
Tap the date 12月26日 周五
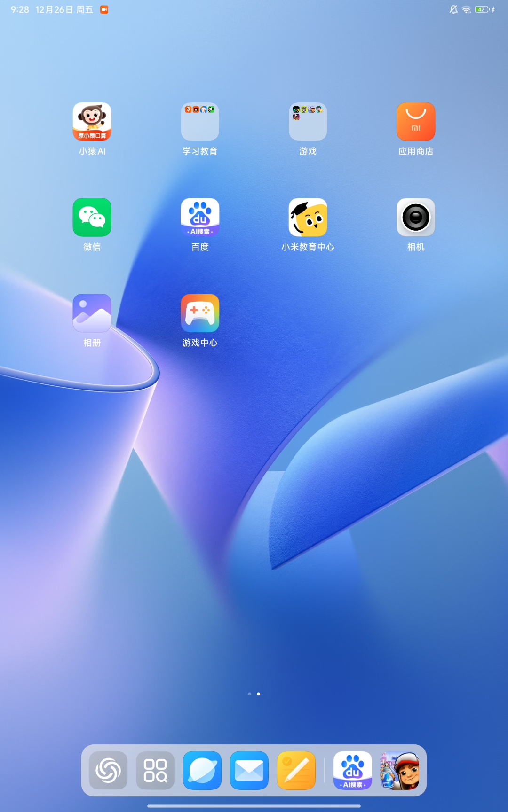[x=64, y=10]
